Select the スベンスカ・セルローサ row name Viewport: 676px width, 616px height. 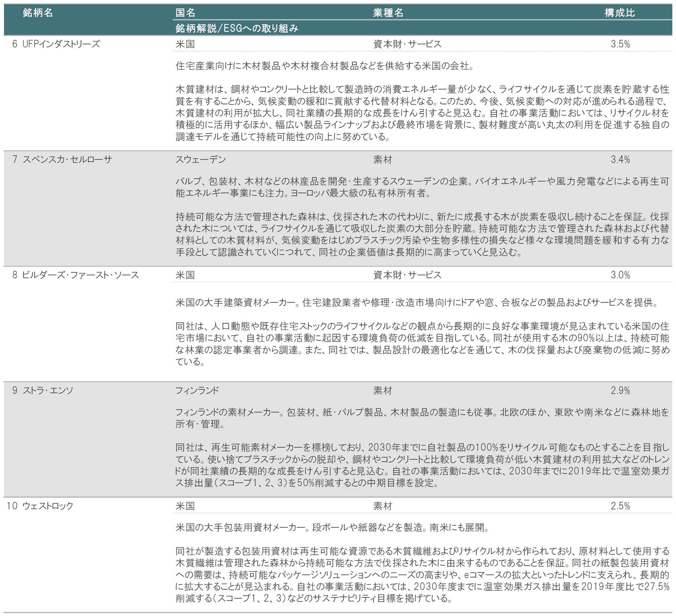67,160
